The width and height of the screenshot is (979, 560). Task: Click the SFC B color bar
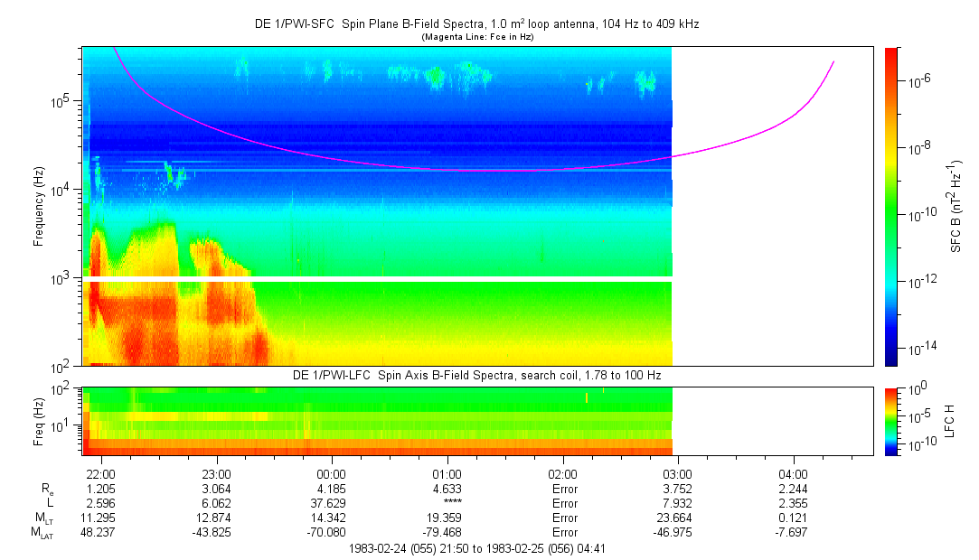point(890,206)
